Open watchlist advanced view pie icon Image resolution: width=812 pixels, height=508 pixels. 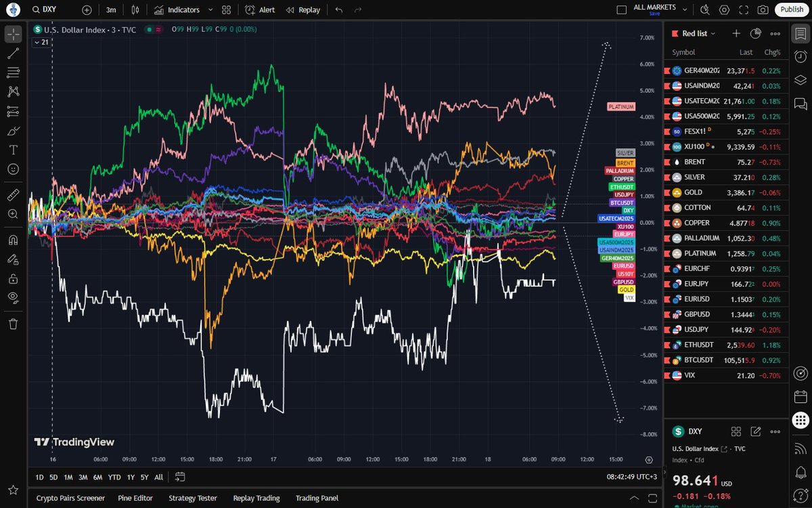click(x=756, y=33)
